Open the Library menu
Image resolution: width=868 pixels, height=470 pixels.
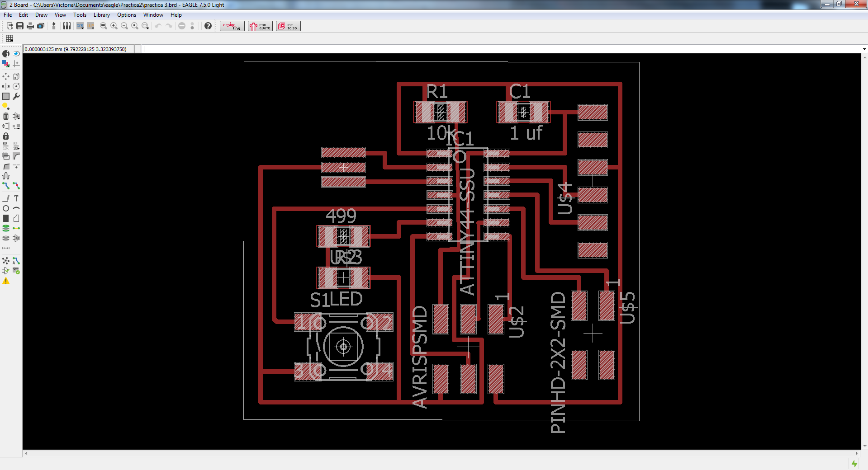click(102, 15)
